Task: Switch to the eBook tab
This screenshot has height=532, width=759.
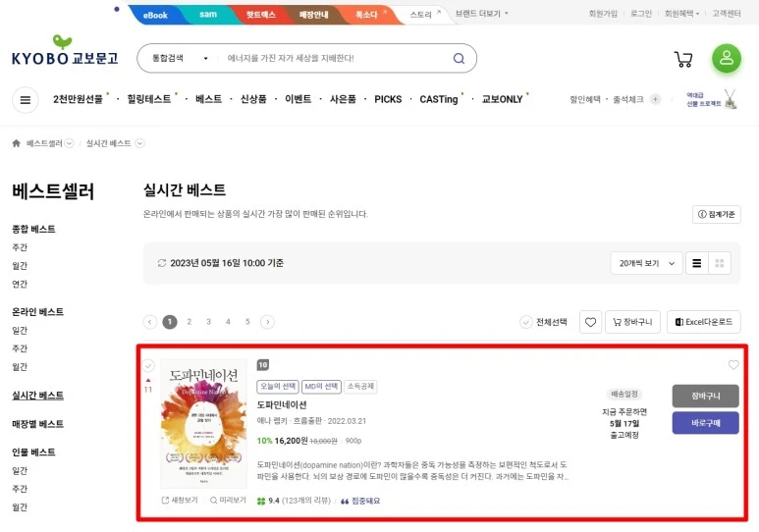Action: click(155, 15)
